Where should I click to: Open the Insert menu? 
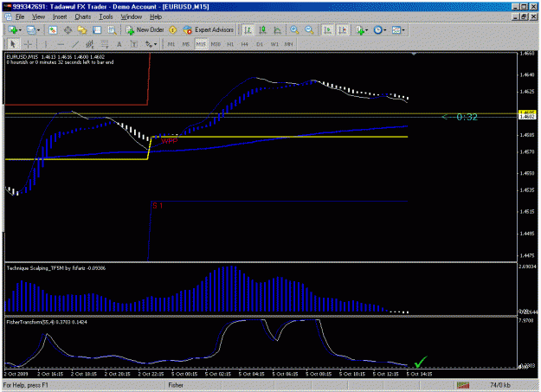coord(60,17)
